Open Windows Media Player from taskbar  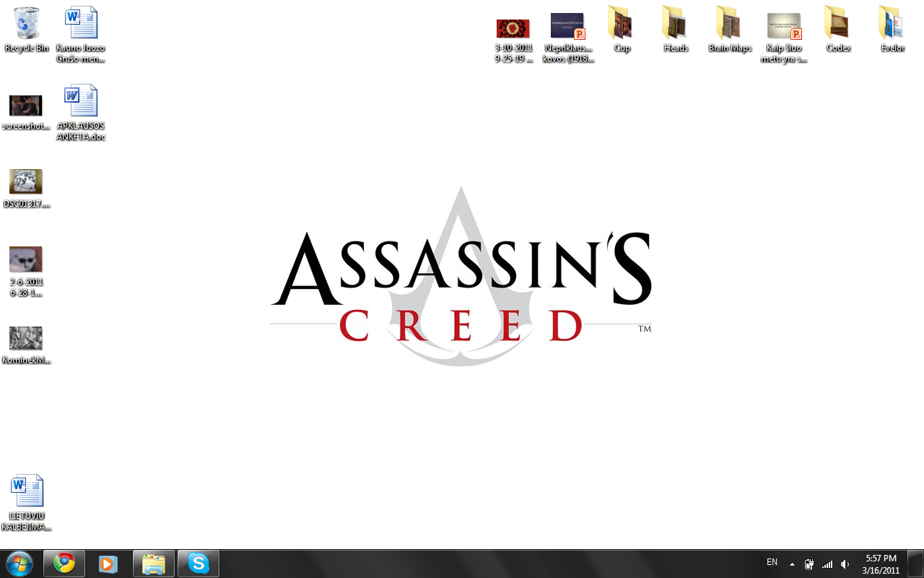click(108, 564)
